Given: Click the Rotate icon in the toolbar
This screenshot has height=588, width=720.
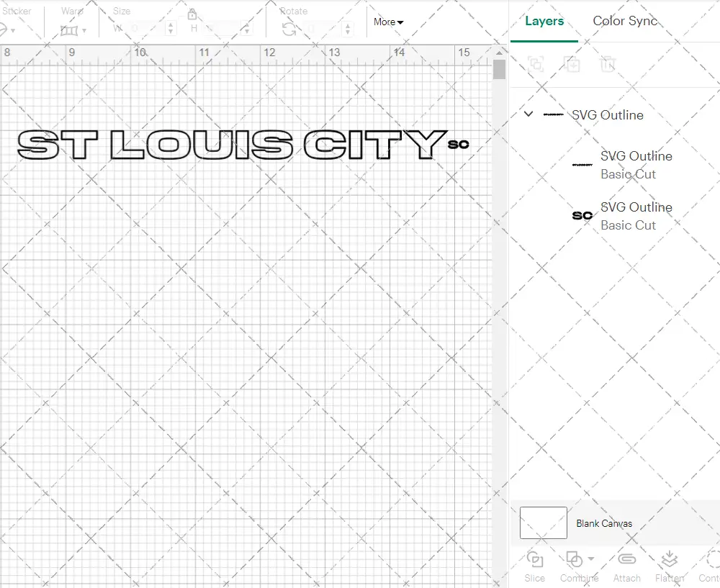Looking at the screenshot, I should point(289,29).
